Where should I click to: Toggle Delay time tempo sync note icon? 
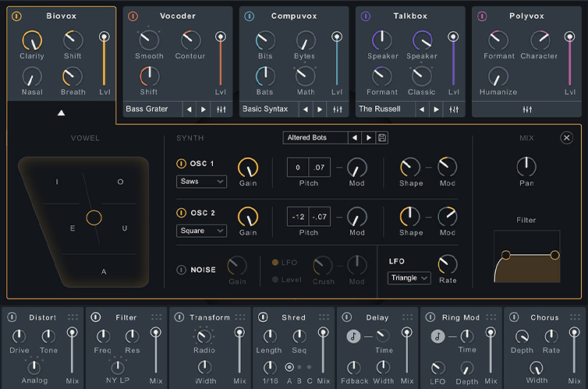pos(353,336)
